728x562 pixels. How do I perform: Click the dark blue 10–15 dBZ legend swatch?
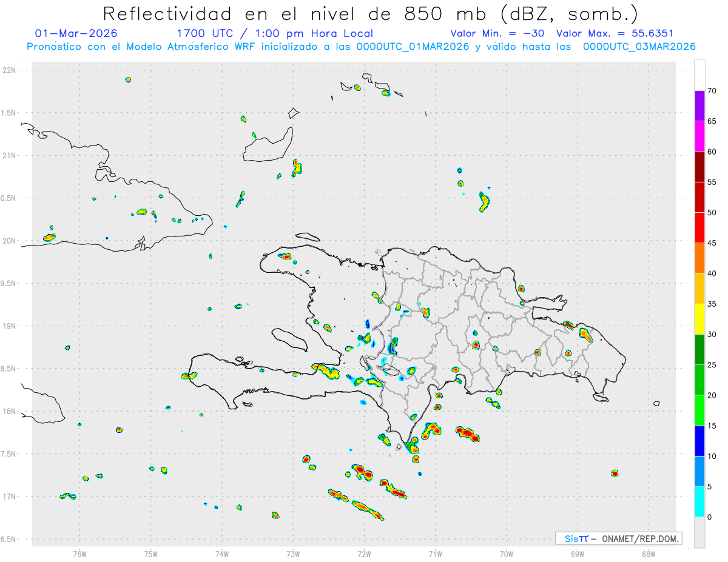point(699,441)
